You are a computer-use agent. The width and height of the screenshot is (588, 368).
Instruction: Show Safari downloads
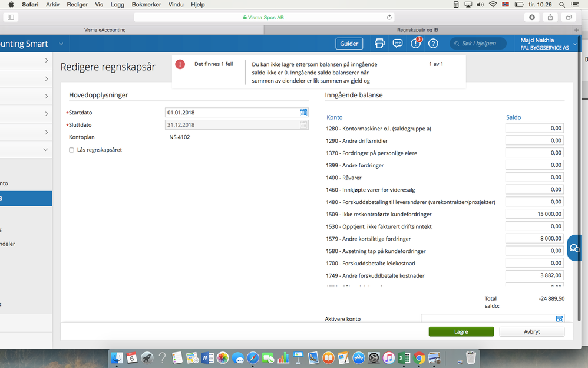click(532, 17)
